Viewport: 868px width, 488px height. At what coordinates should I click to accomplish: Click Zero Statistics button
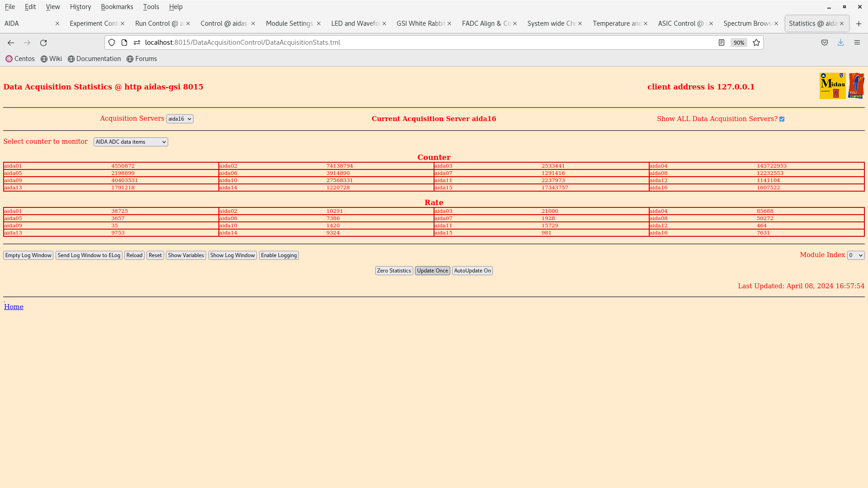tap(394, 271)
